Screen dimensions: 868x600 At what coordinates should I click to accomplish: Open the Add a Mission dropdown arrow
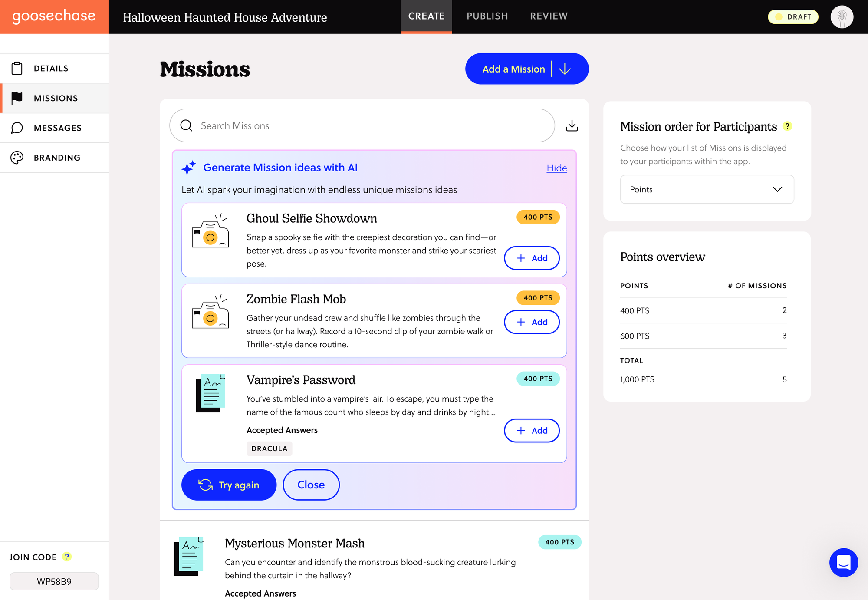(565, 69)
